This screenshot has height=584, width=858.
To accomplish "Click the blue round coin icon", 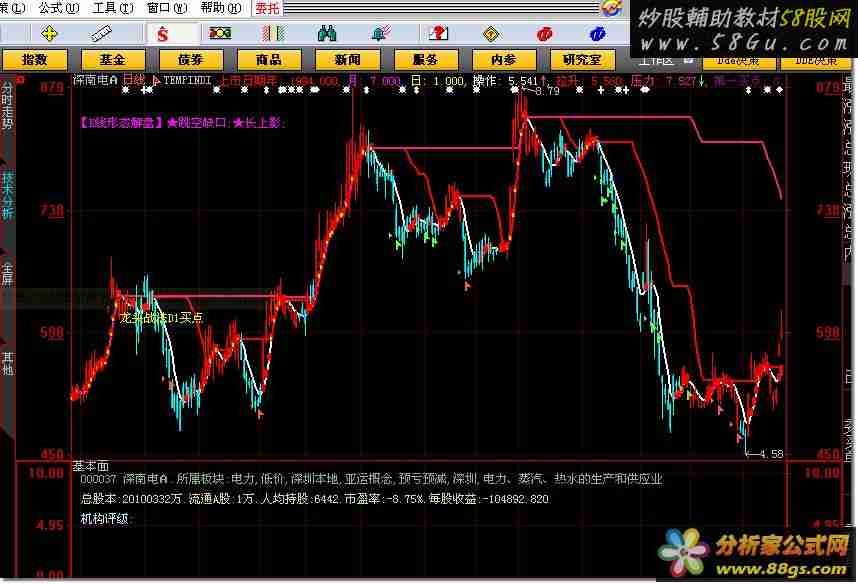I will click(598, 33).
